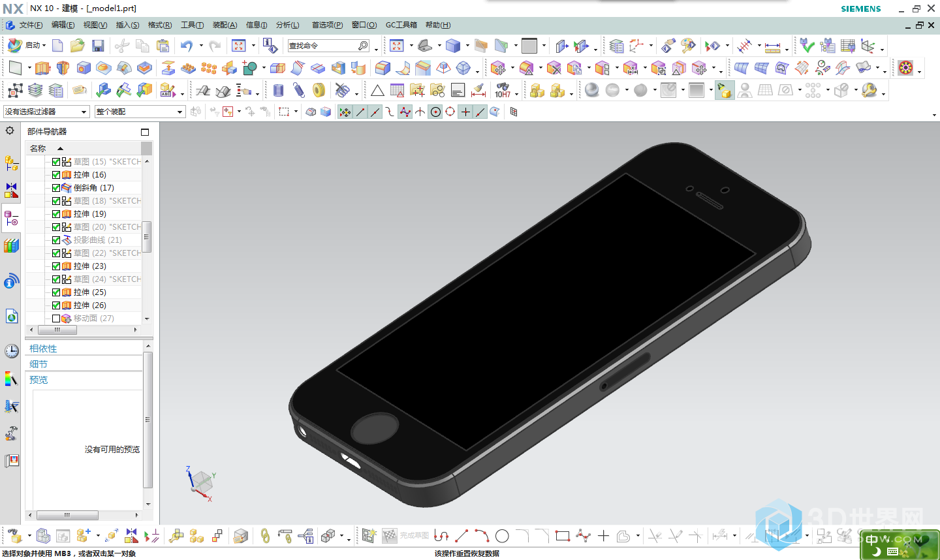Image resolution: width=940 pixels, height=560 pixels.
Task: Open the object Information icon
Action: [270, 46]
